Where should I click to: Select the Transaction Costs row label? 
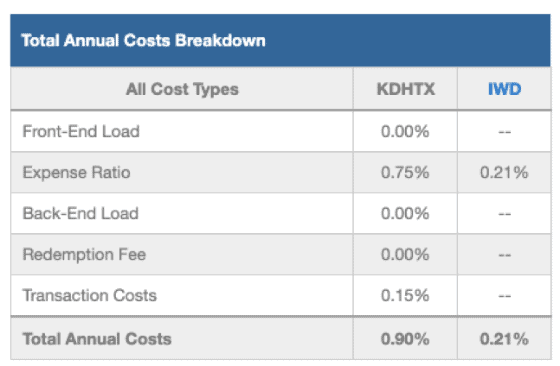(x=90, y=295)
